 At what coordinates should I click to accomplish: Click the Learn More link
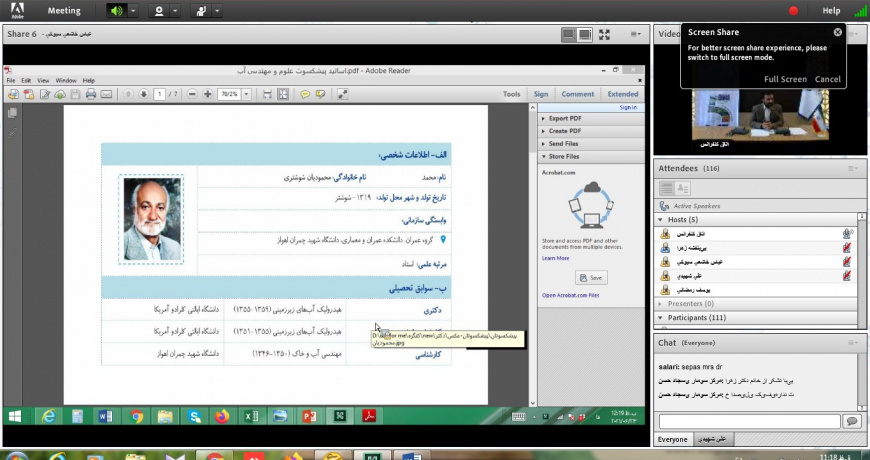click(555, 258)
